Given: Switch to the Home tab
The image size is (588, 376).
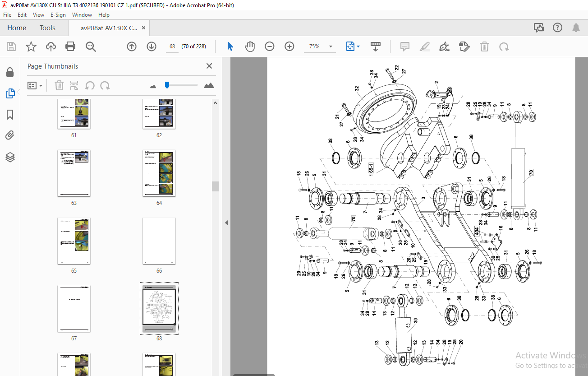Looking at the screenshot, I should point(17,28).
